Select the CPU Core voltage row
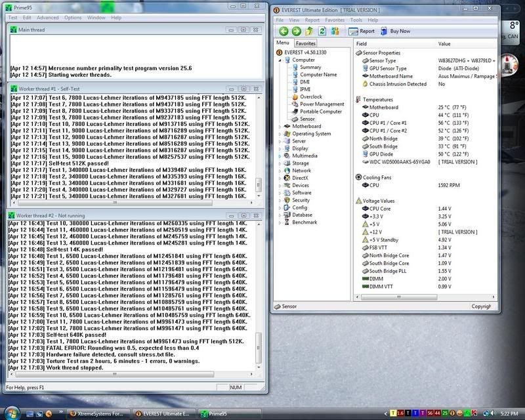 tap(425, 208)
